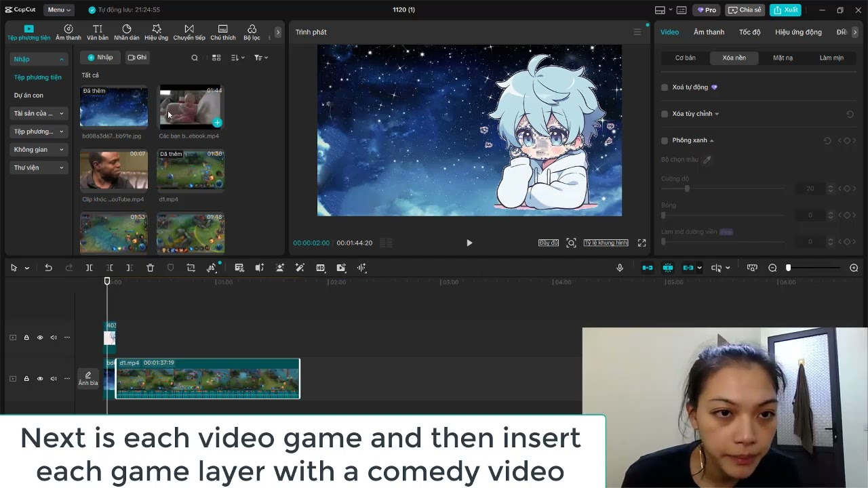Open the Văn bản text tool
868x488 pixels.
click(98, 32)
